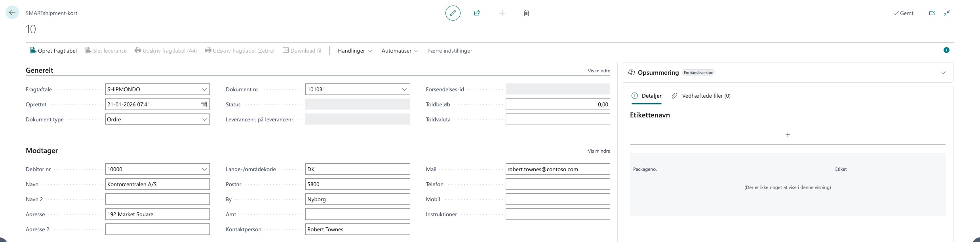This screenshot has width=980, height=242.
Task: Click the Telefon input field
Action: pyautogui.click(x=557, y=184)
